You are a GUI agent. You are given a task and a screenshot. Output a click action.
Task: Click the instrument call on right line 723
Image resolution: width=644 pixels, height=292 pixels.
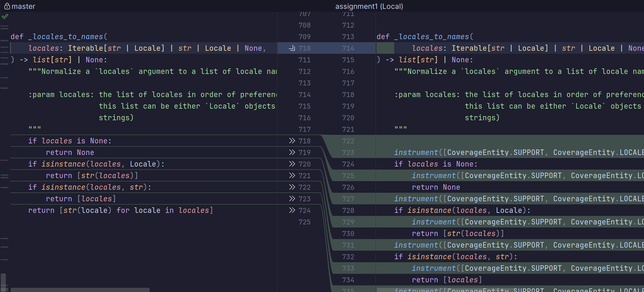519,152
